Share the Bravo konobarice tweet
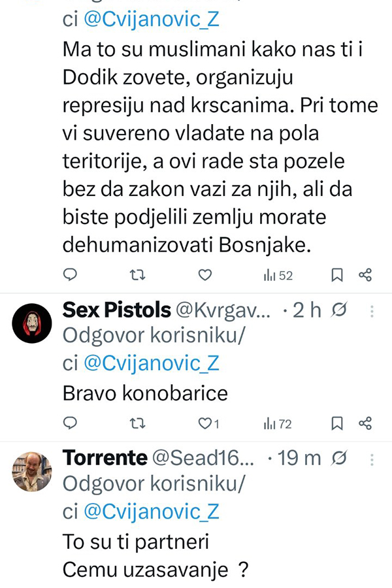Image resolution: width=392 pixels, height=588 pixels. [x=365, y=424]
